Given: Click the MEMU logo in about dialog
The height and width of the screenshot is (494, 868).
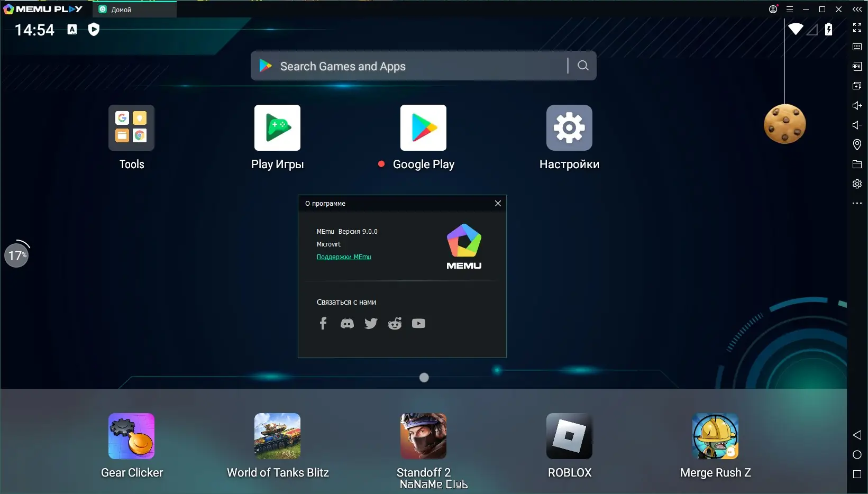Looking at the screenshot, I should (464, 246).
